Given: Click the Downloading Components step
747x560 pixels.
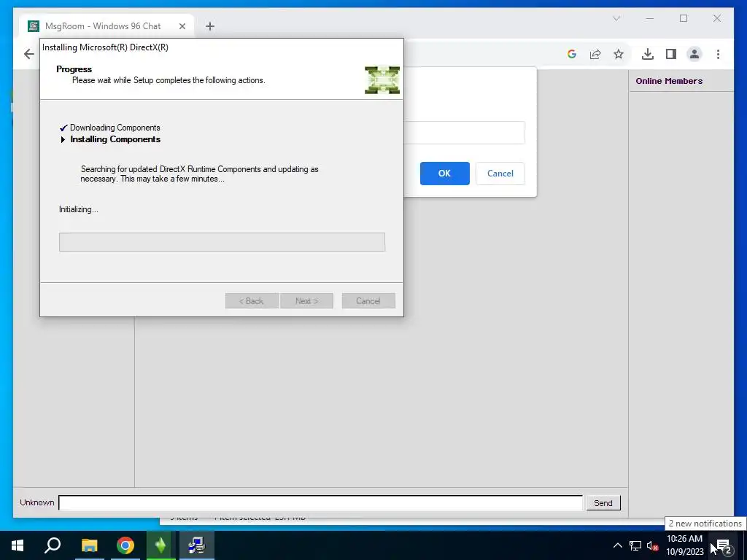Looking at the screenshot, I should point(115,128).
